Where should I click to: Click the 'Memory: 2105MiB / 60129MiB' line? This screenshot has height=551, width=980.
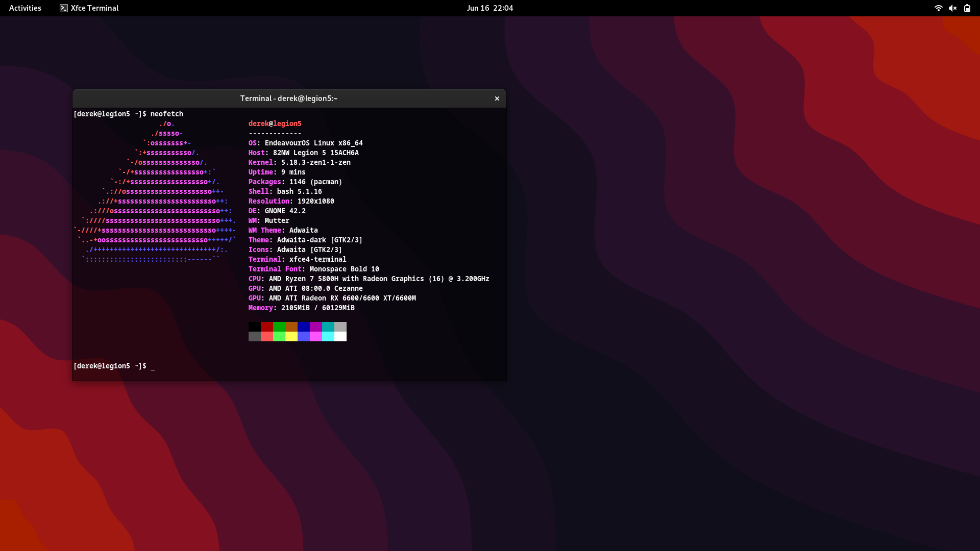[302, 308]
